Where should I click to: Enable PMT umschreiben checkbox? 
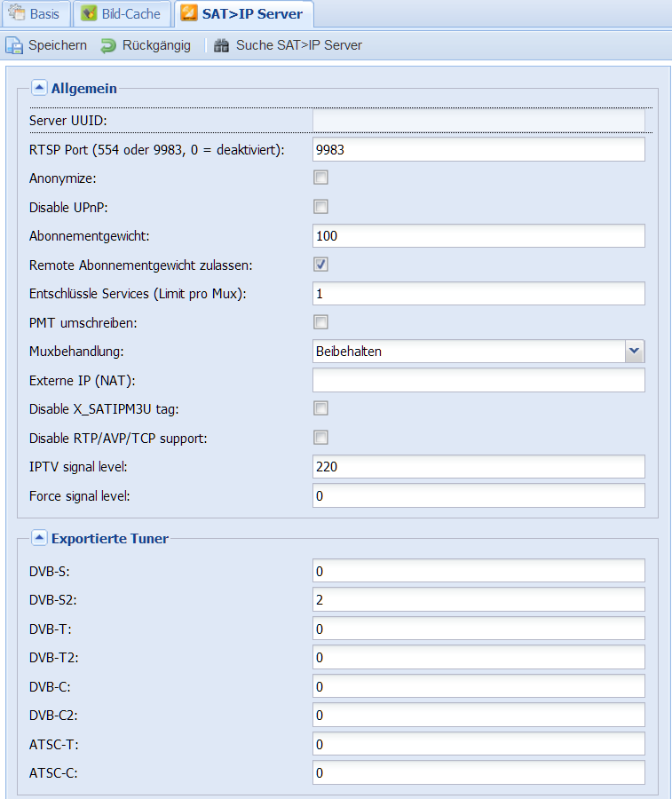tap(320, 322)
